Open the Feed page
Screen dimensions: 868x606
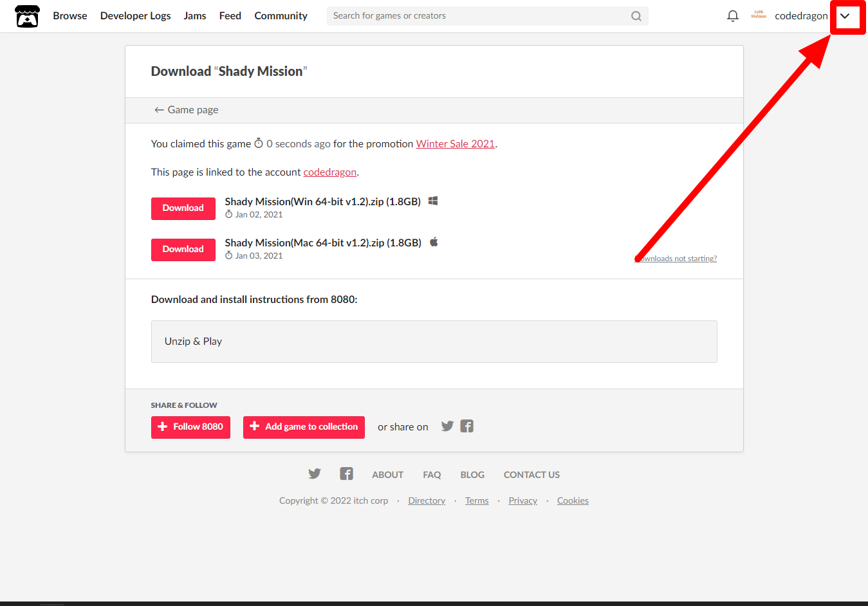230,15
